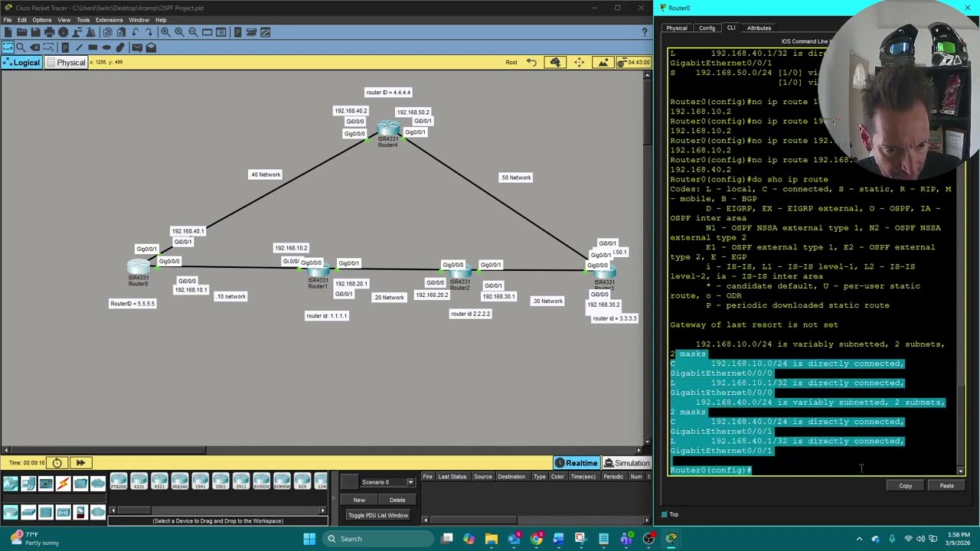Select the Config tab in Router0 window
The width and height of the screenshot is (980, 551).
[x=707, y=28]
